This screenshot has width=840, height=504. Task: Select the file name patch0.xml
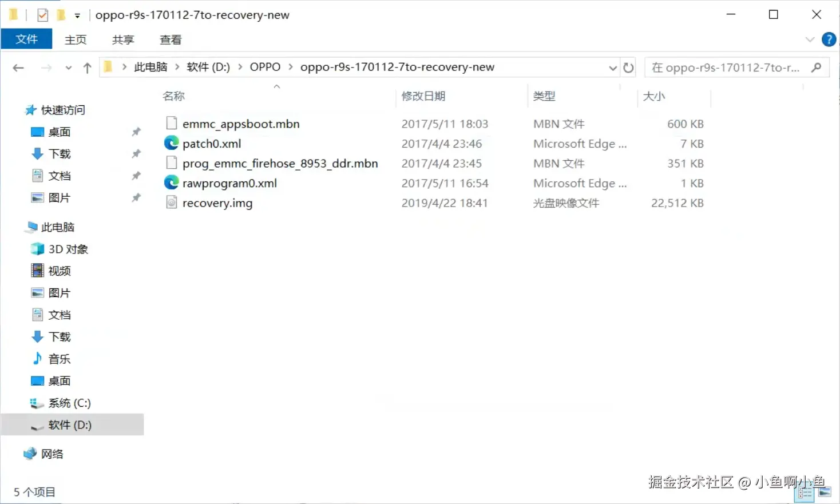[212, 144]
